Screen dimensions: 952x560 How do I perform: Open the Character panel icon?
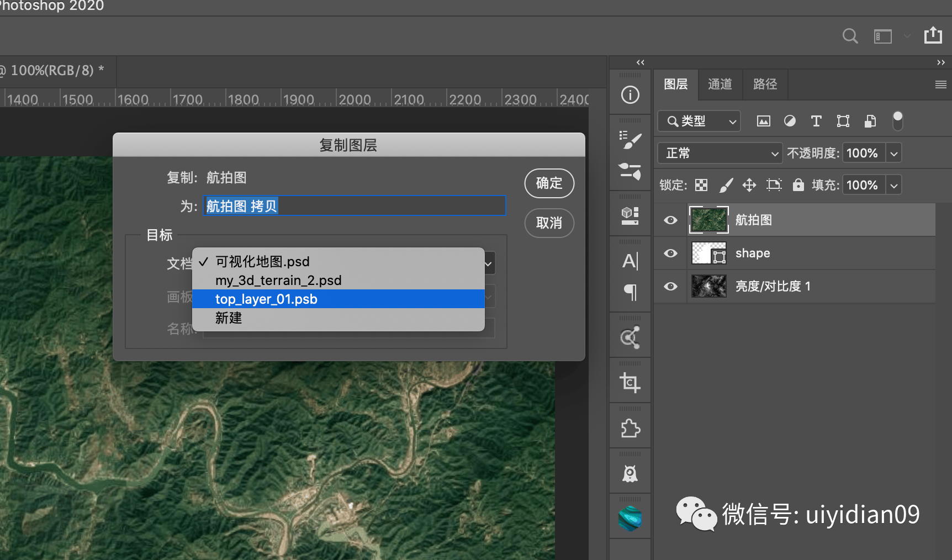point(630,261)
